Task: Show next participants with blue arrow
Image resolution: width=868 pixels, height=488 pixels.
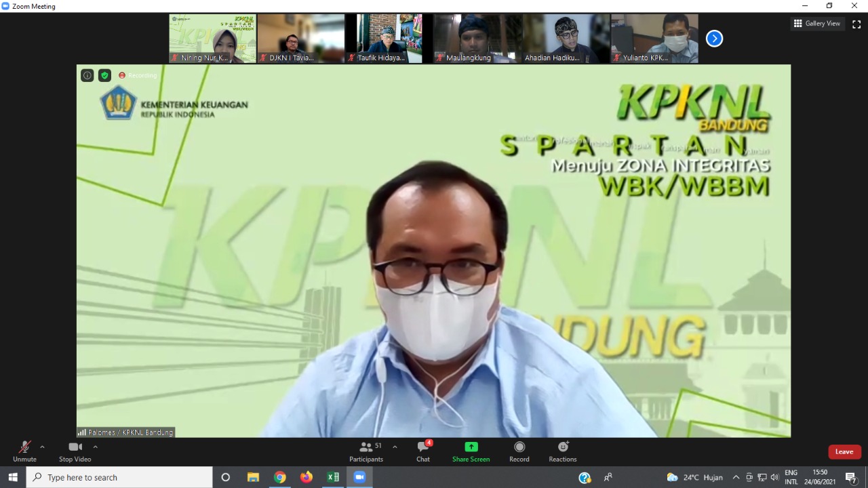Action: click(714, 39)
